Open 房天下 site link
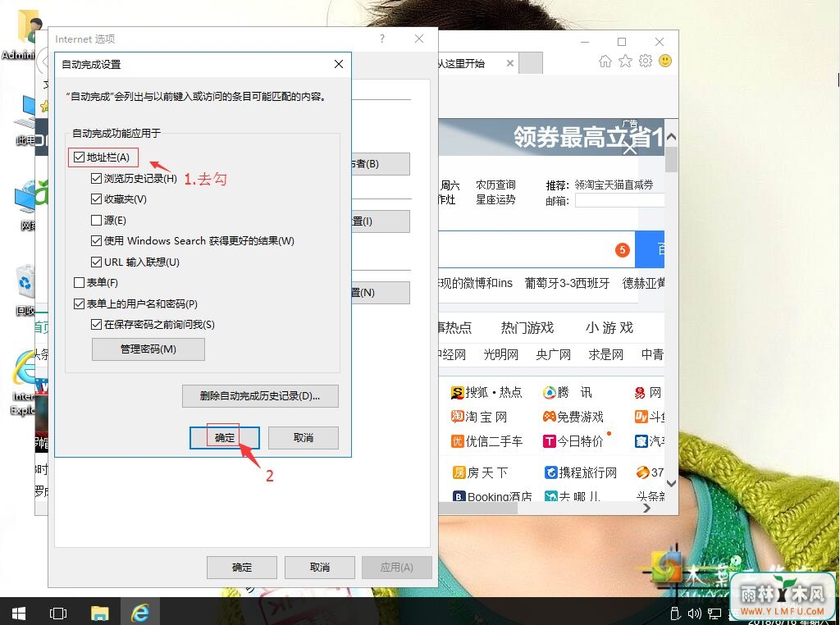Image resolution: width=840 pixels, height=625 pixels. point(481,472)
